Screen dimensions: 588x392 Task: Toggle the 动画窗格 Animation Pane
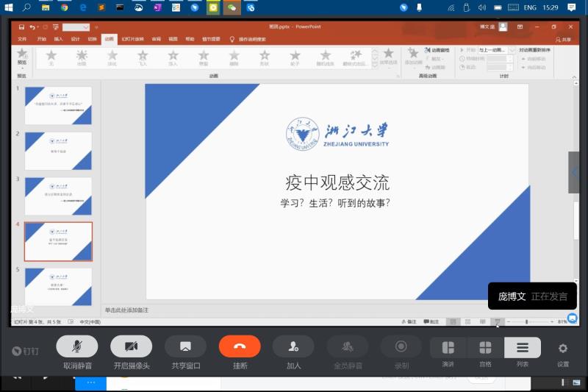coord(437,50)
